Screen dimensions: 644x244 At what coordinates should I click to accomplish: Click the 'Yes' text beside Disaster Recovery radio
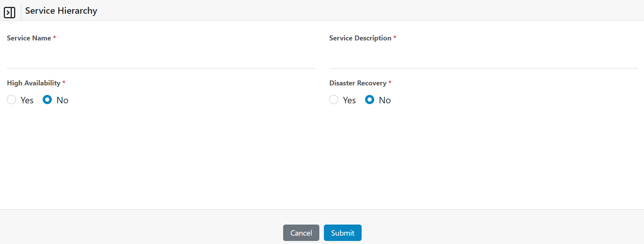click(x=349, y=100)
